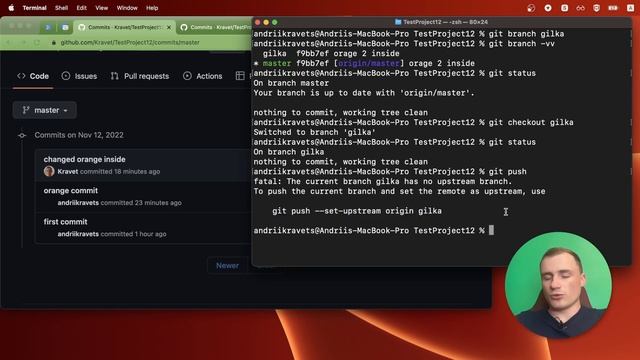Click the input source A icon
The width and height of the screenshot is (640, 360).
click(x=630, y=8)
